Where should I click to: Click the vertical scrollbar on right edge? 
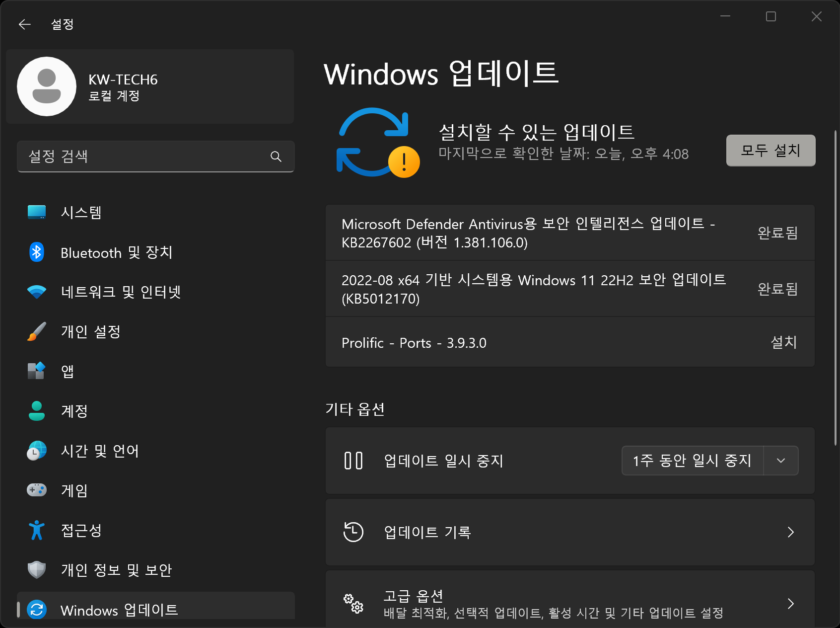pyautogui.click(x=836, y=288)
